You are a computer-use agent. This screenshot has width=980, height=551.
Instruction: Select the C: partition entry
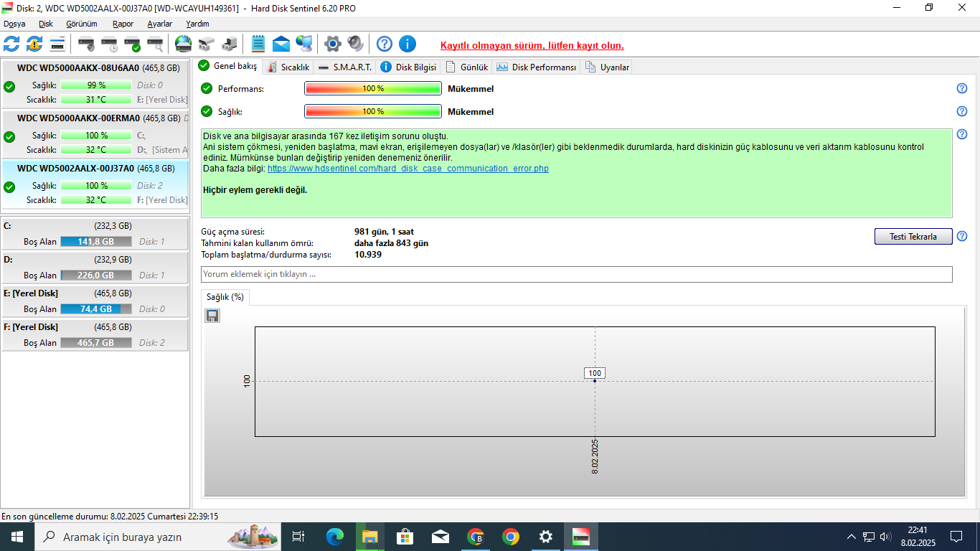tap(95, 233)
